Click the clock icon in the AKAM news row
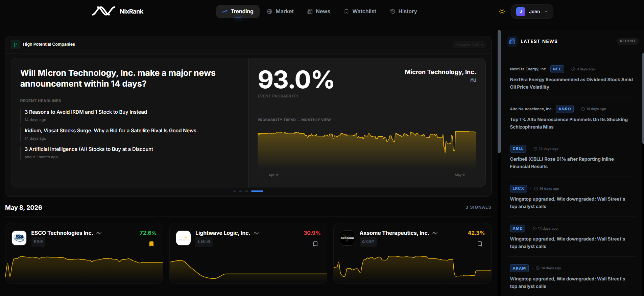 point(538,268)
